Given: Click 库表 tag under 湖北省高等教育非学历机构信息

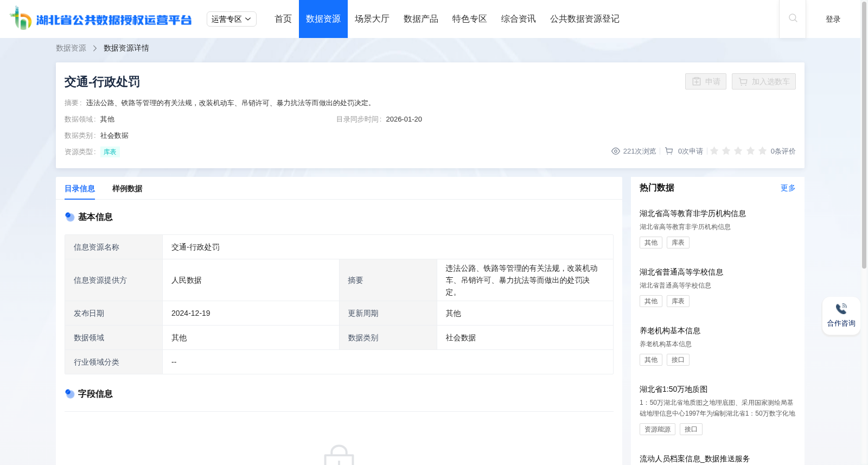Looking at the screenshot, I should click(x=678, y=243).
